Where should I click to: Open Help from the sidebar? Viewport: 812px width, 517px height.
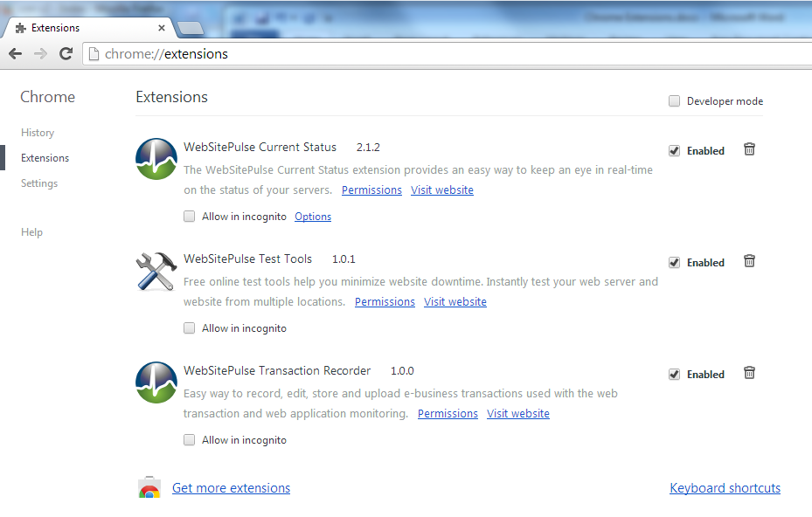click(x=31, y=231)
